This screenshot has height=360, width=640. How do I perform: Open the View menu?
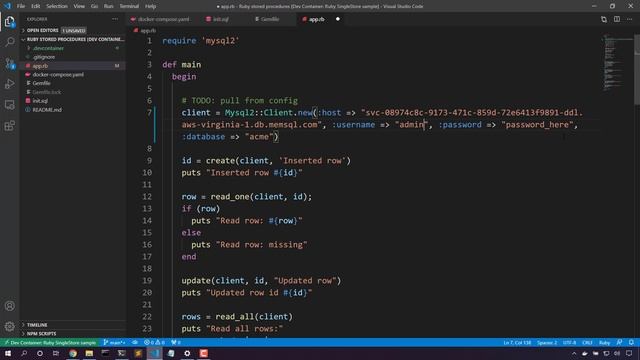(79, 6)
